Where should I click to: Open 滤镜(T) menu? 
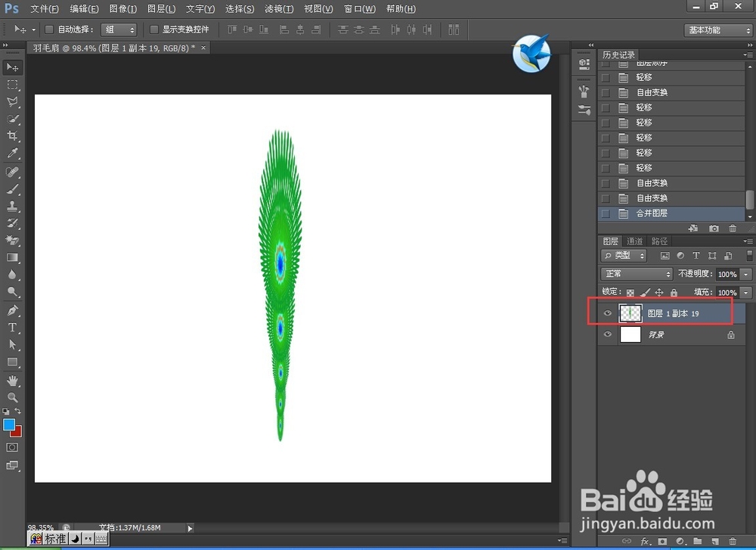point(279,8)
